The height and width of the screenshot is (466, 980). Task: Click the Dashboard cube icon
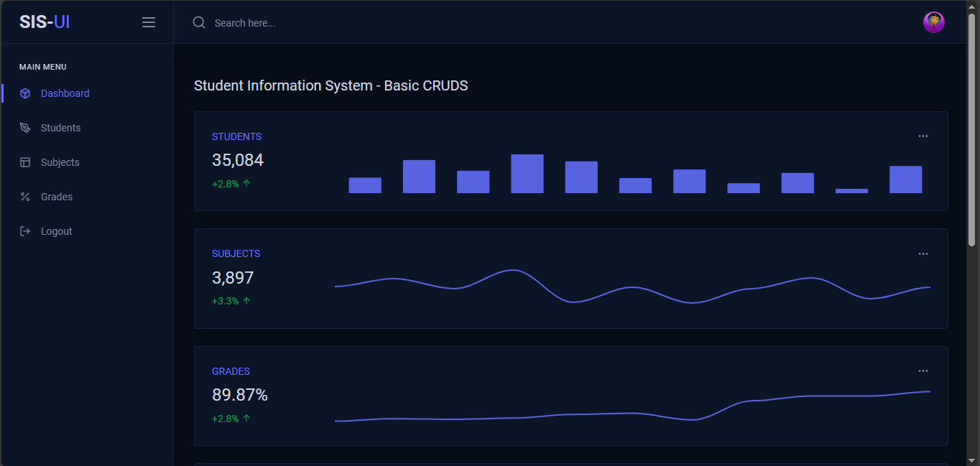coord(25,93)
